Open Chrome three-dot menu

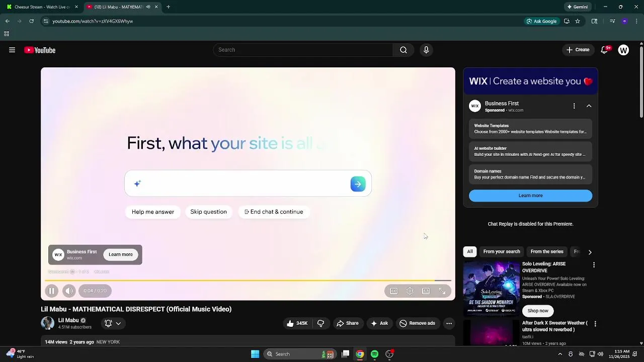[636, 21]
